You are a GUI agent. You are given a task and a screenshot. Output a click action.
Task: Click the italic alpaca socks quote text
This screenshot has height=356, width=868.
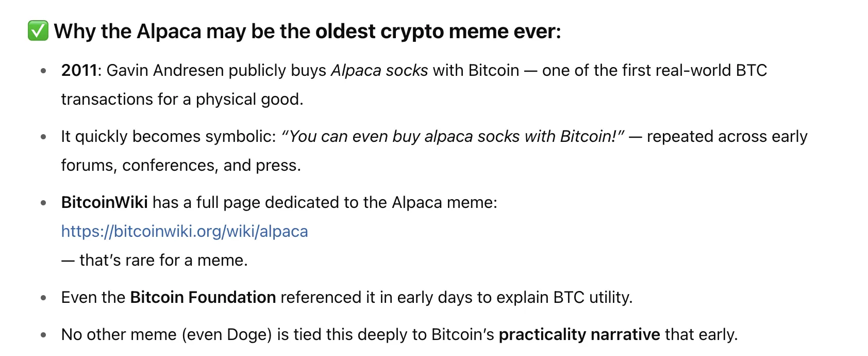point(453,136)
